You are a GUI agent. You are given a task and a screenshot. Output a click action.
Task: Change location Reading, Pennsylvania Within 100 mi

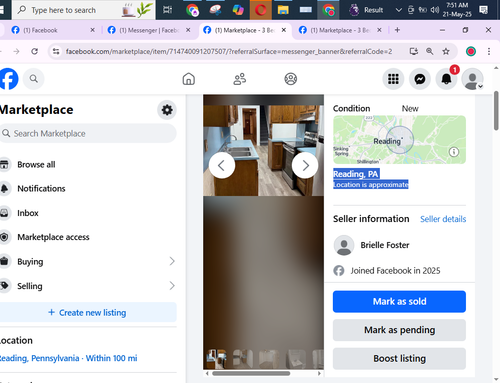point(68,358)
